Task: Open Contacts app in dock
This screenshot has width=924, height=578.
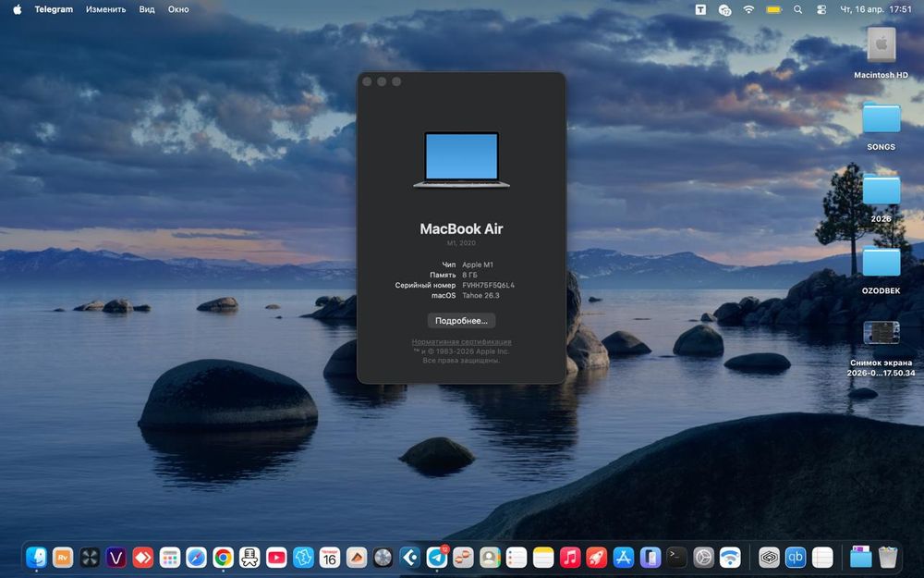Action: (x=490, y=558)
